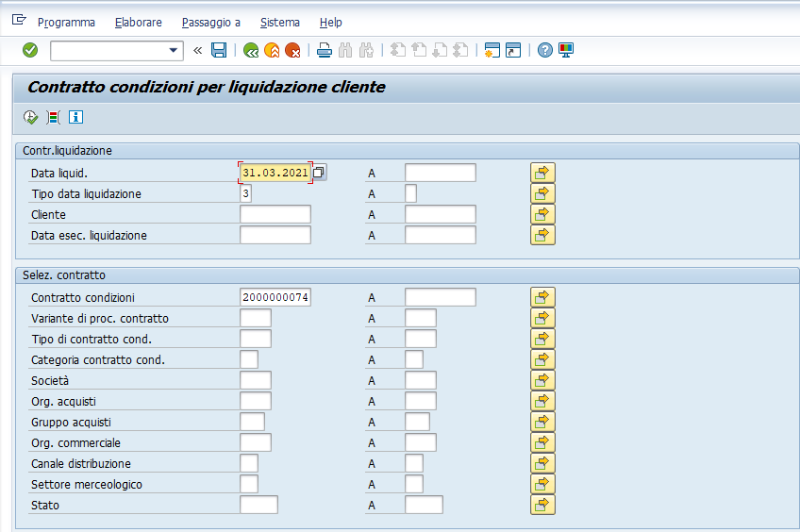Open multiple selection for Società
Screen dimensions: 800x532
[542, 380]
